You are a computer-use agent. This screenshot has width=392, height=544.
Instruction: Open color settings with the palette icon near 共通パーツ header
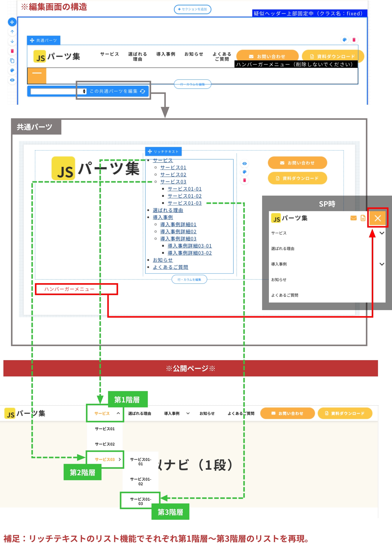[x=344, y=40]
